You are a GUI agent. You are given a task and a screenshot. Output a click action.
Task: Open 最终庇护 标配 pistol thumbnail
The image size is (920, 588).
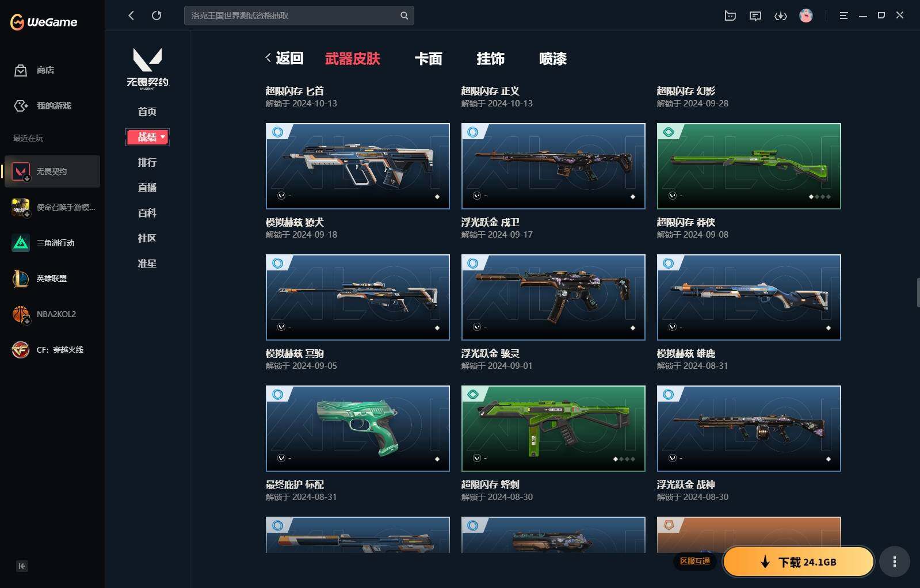[358, 429]
